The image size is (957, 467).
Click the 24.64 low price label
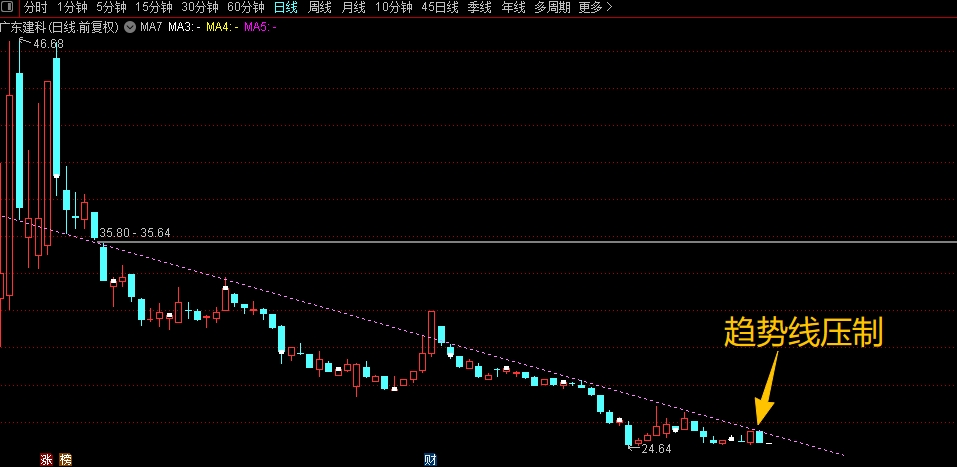(656, 449)
